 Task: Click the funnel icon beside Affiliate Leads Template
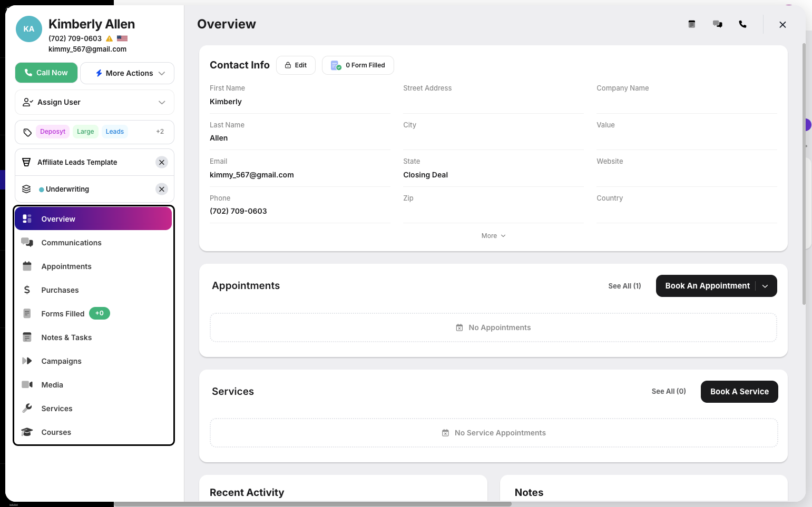[26, 162]
